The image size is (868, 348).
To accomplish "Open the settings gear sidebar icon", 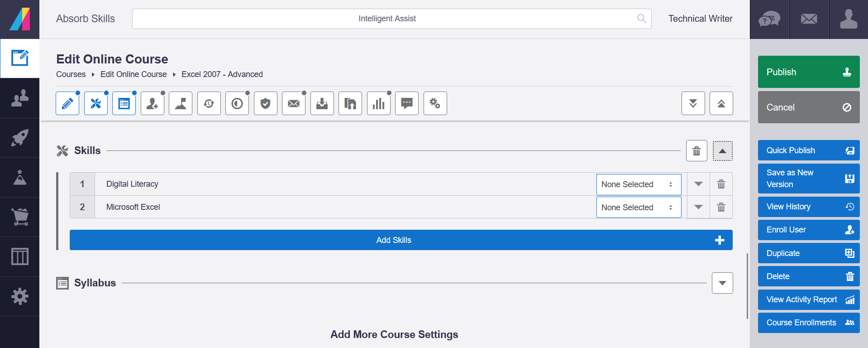I will pyautogui.click(x=19, y=296).
